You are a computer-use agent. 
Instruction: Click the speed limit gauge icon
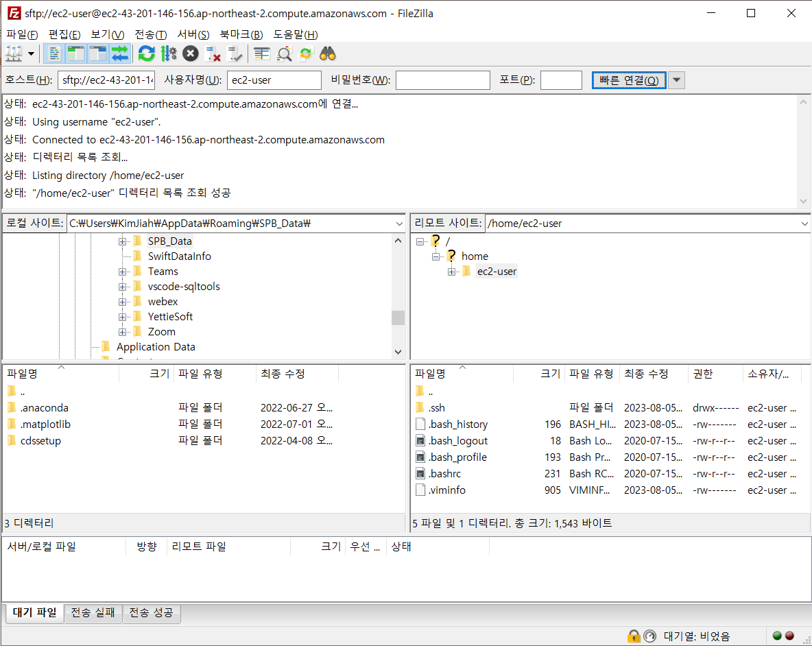[650, 636]
